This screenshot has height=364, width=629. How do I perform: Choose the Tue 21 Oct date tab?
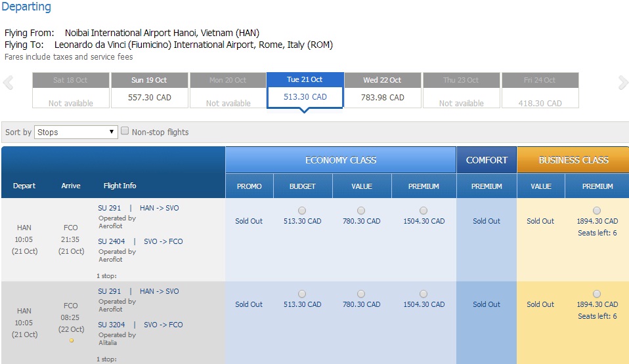[x=305, y=91]
